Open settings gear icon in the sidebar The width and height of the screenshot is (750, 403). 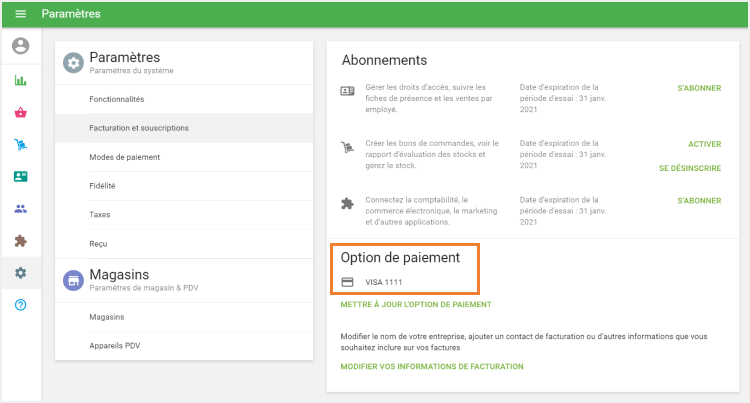point(21,272)
